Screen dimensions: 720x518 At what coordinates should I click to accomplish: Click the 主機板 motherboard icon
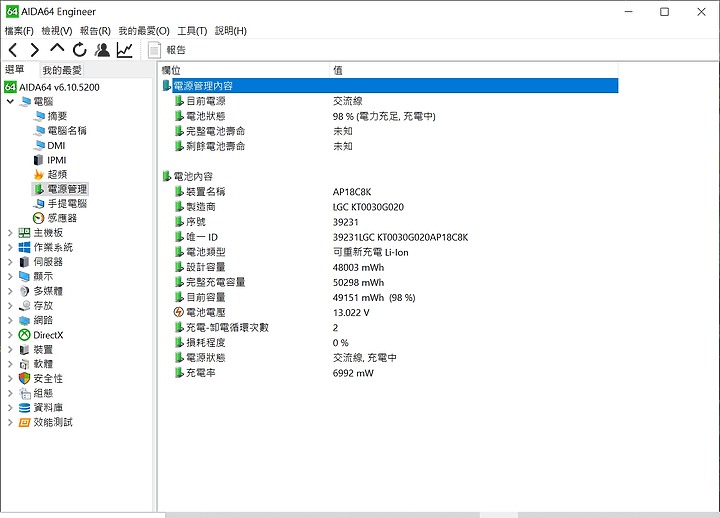pos(24,233)
